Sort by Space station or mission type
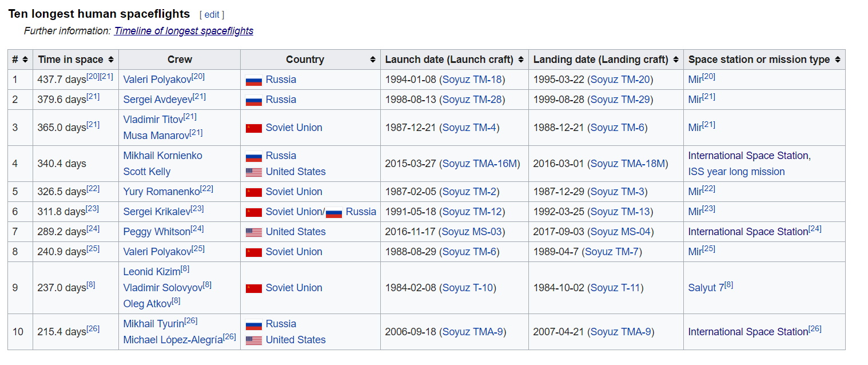The image size is (868, 365). [x=838, y=59]
